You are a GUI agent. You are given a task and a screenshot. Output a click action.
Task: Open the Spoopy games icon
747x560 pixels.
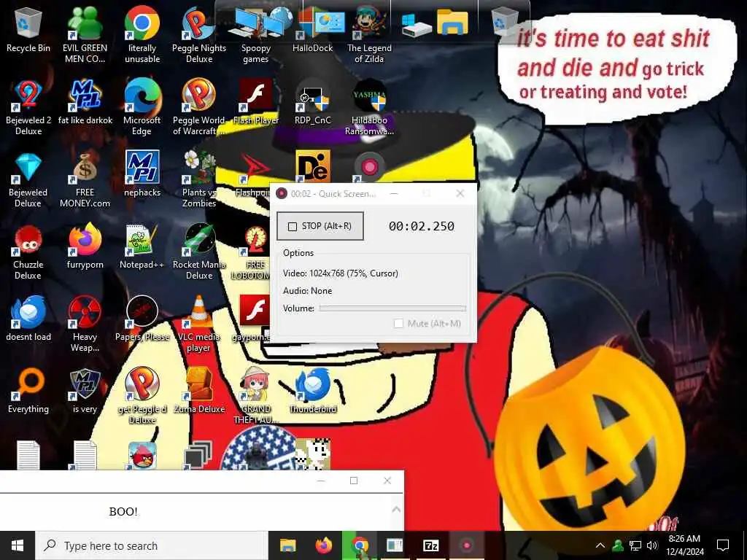coord(256,34)
